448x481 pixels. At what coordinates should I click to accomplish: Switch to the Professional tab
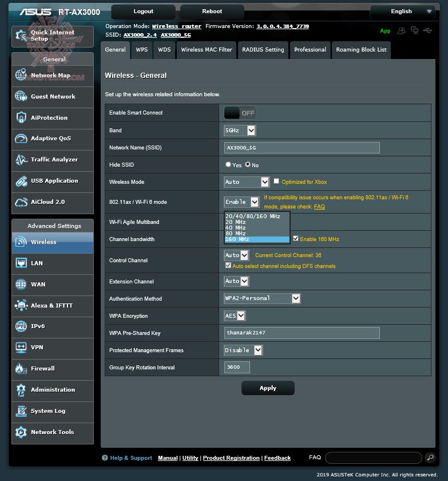pyautogui.click(x=310, y=50)
